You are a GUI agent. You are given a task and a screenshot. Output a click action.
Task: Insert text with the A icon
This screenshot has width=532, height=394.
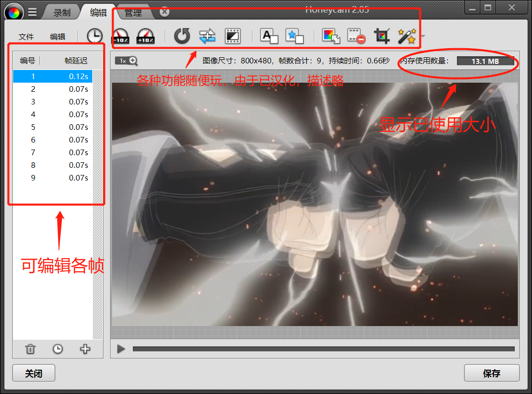coord(269,36)
